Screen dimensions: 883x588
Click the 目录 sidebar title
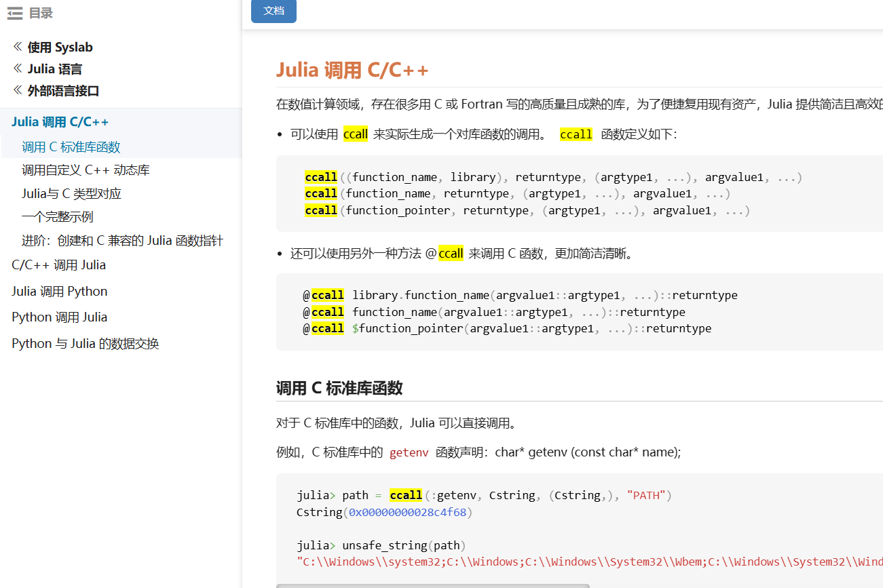41,13
